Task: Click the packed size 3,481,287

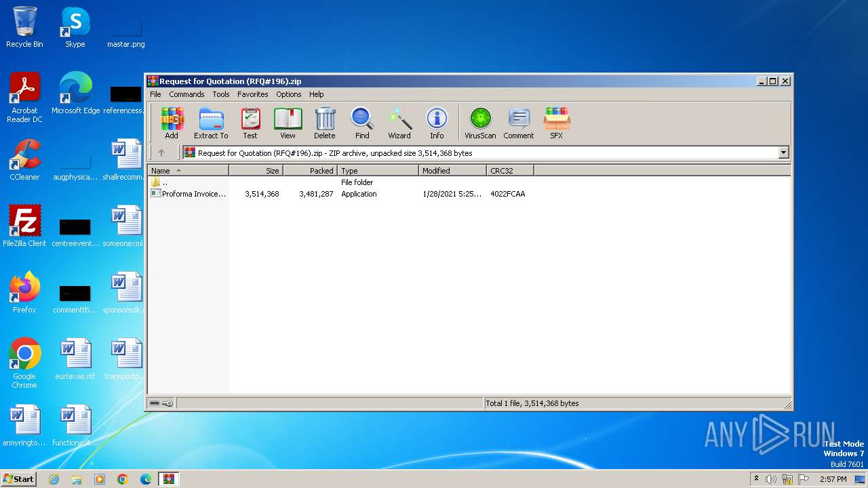Action: tap(316, 194)
